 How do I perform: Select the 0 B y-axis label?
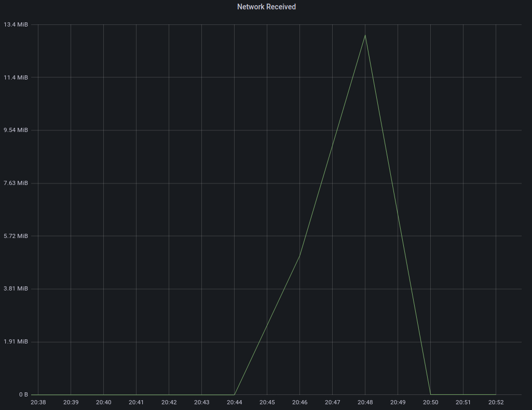[x=23, y=394]
